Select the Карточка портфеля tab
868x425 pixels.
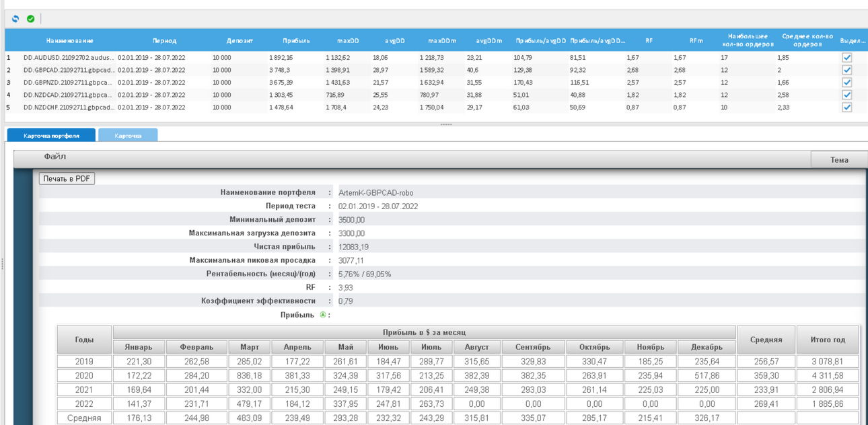(50, 135)
